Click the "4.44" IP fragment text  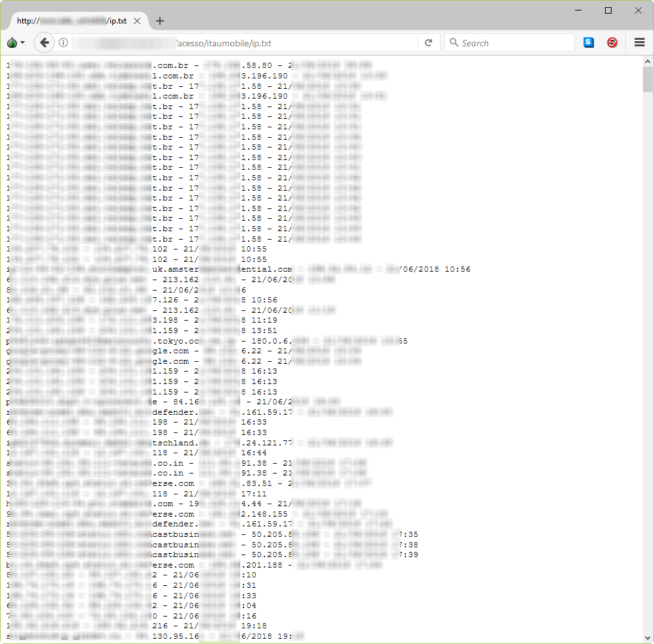pos(251,504)
